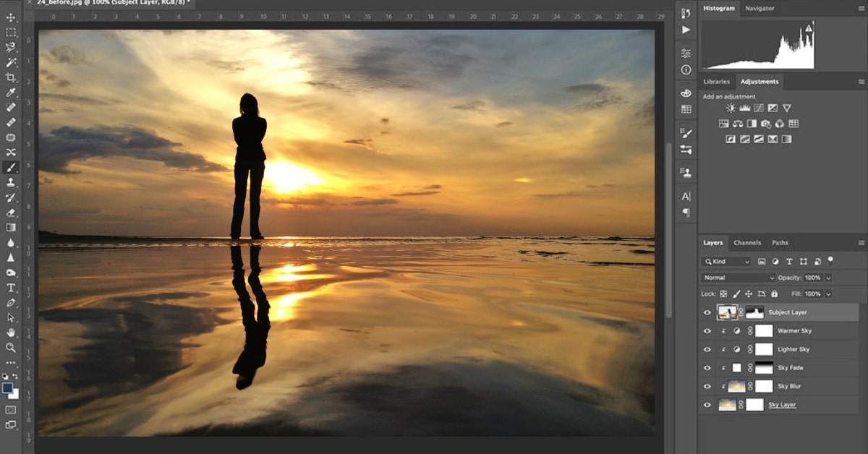Open the Fill slider dropdown arrow
The image size is (868, 454).
click(828, 294)
